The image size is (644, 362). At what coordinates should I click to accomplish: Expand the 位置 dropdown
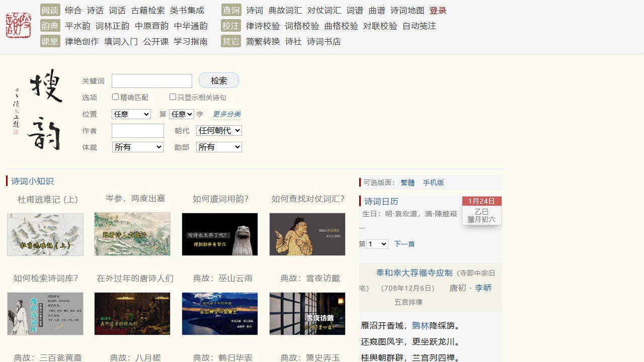[131, 114]
